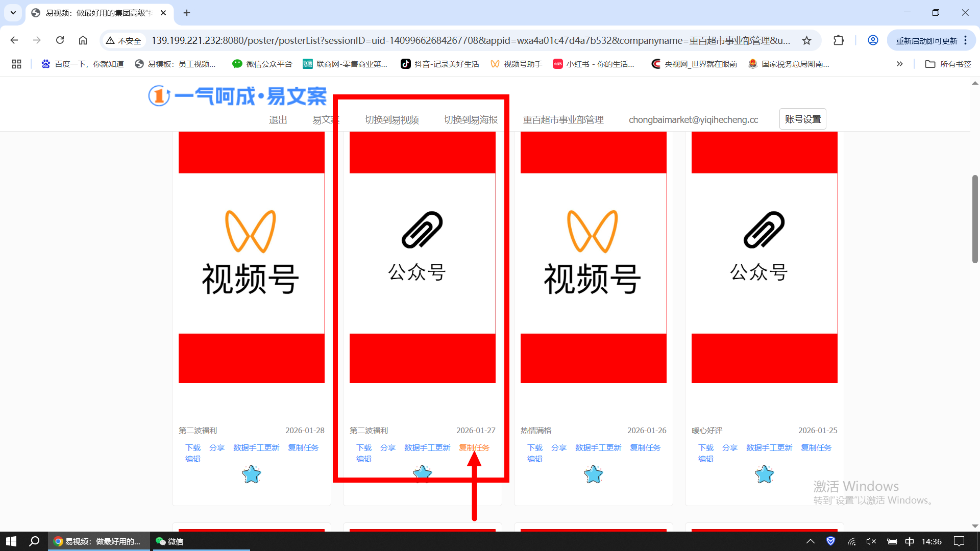Screen dimensions: 980x551
Task: Open the 所有书签 folder
Action: coord(948,64)
